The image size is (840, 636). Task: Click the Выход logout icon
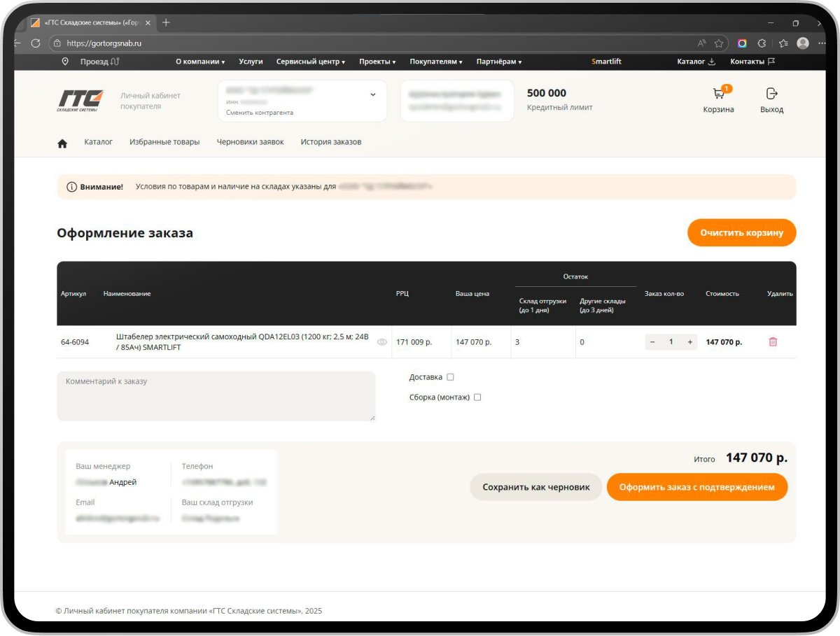771,94
